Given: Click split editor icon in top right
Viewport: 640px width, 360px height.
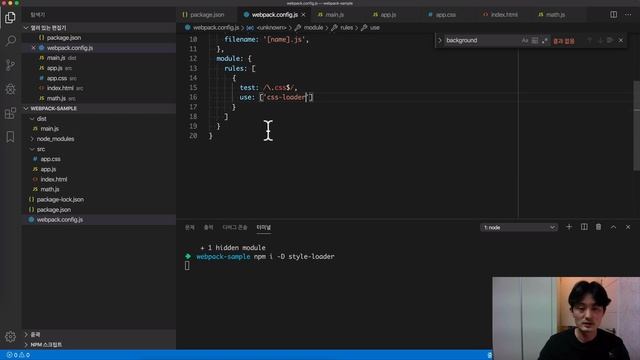Looking at the screenshot, I should 613,14.
